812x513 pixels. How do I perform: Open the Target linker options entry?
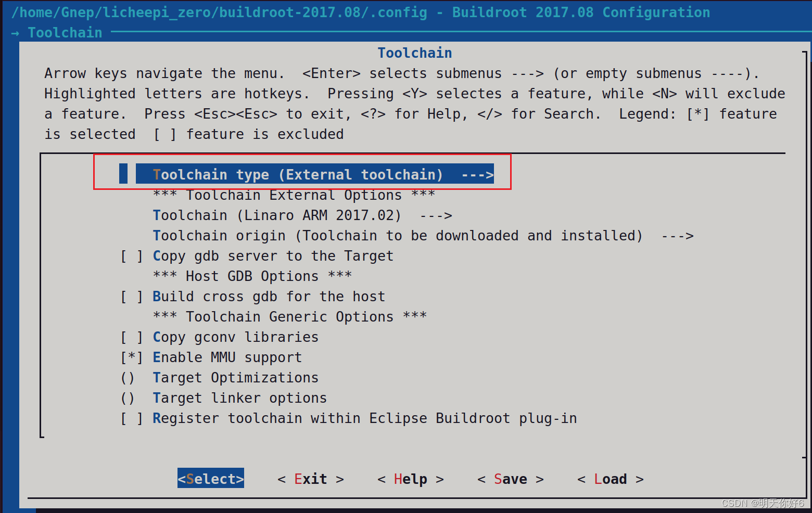click(x=239, y=397)
